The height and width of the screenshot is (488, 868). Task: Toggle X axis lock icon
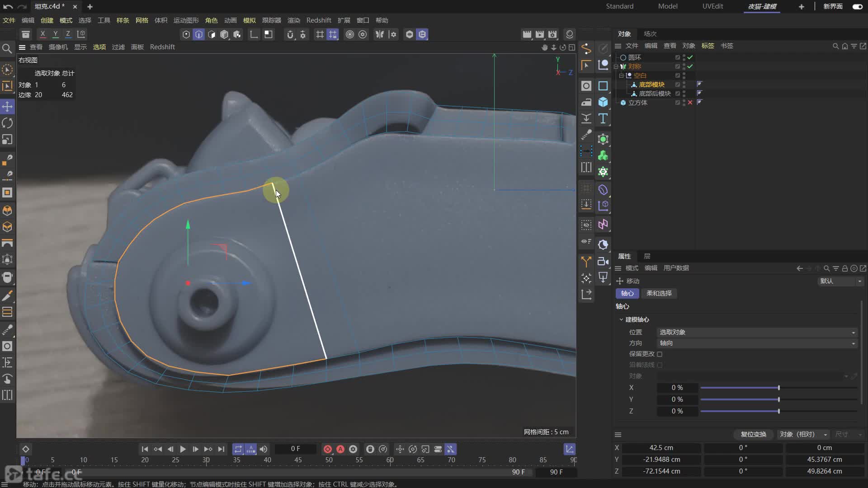click(42, 34)
